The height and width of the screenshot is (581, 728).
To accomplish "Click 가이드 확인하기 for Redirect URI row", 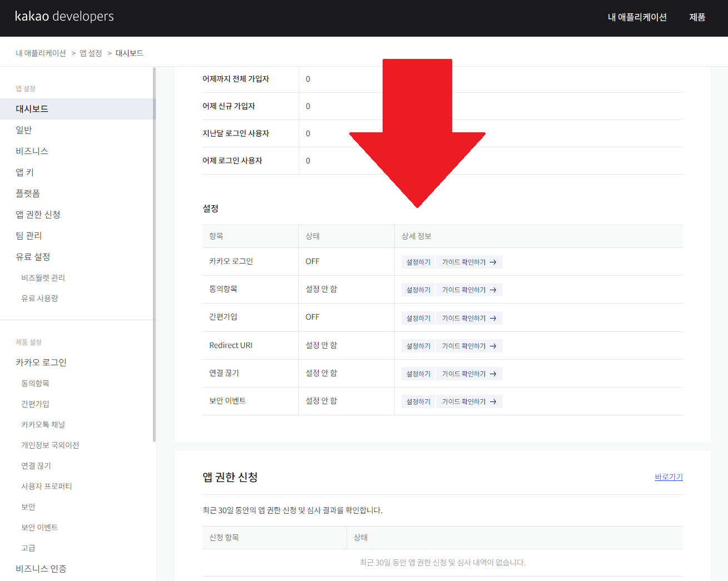I will click(469, 346).
